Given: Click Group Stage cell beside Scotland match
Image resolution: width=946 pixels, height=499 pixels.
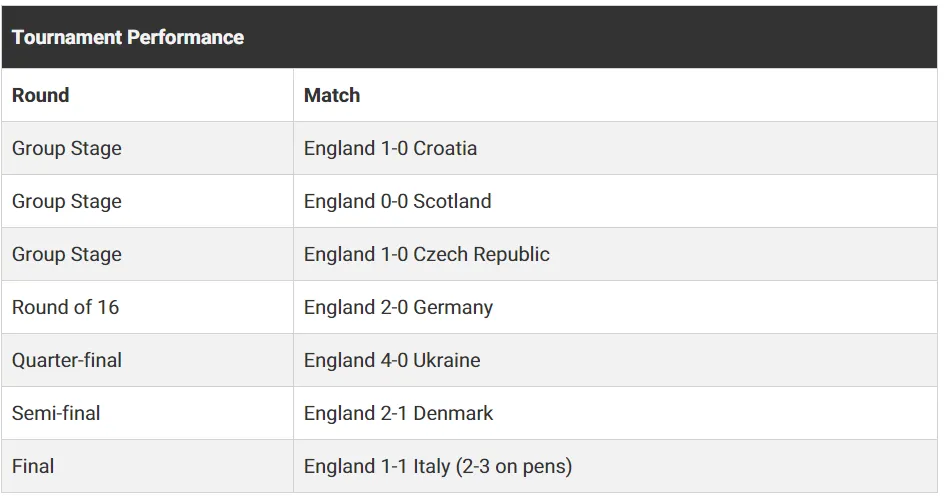Looking at the screenshot, I should click(147, 201).
